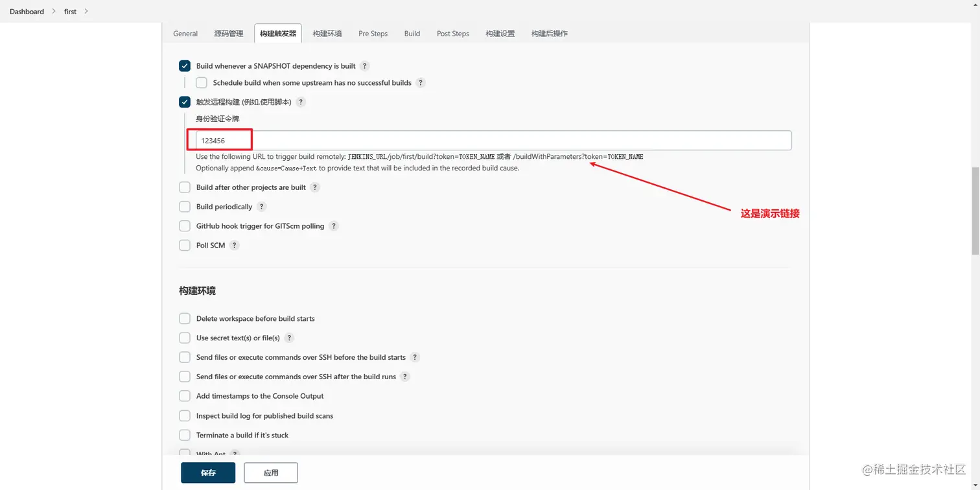Enable Build after other projects are built
The width and height of the screenshot is (980, 490).
pyautogui.click(x=185, y=187)
